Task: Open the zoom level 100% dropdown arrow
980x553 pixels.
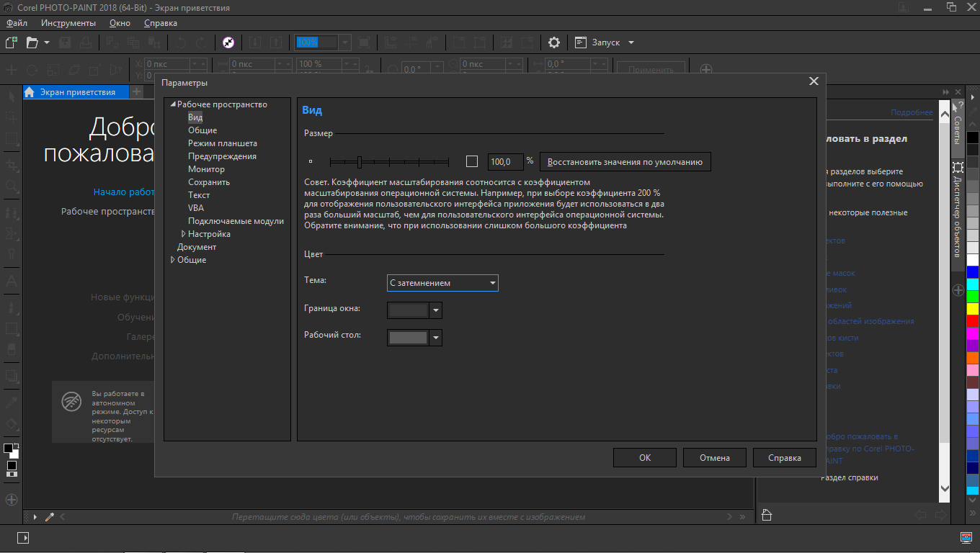Action: [x=345, y=42]
